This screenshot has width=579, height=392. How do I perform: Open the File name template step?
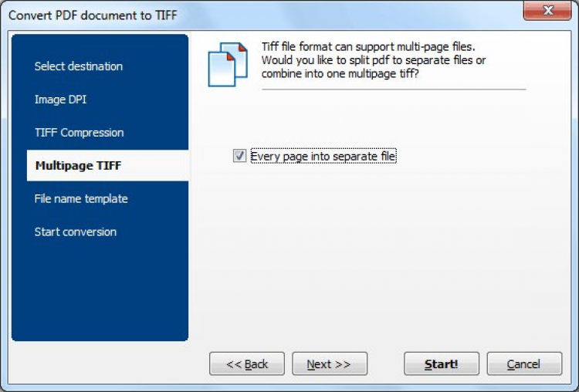[81, 199]
